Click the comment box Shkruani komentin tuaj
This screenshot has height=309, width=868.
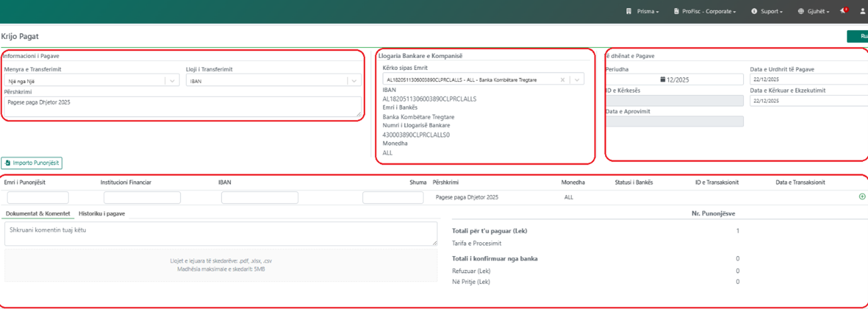tap(220, 233)
